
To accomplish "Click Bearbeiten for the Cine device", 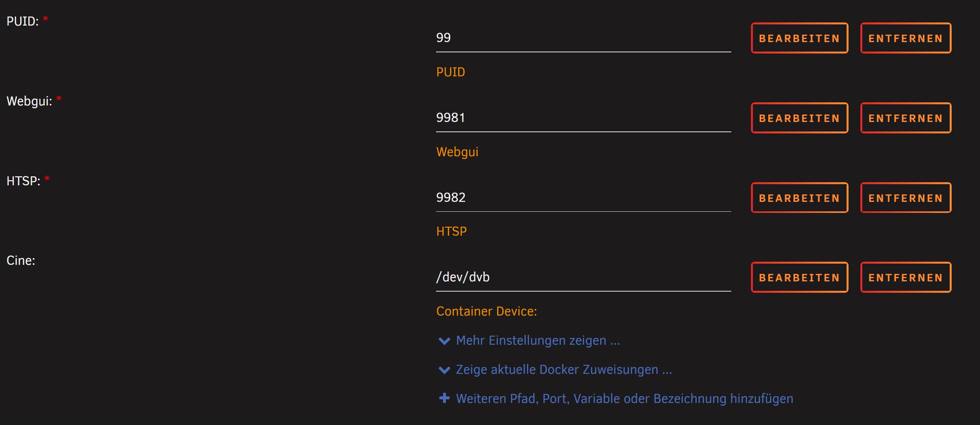I will (x=799, y=277).
